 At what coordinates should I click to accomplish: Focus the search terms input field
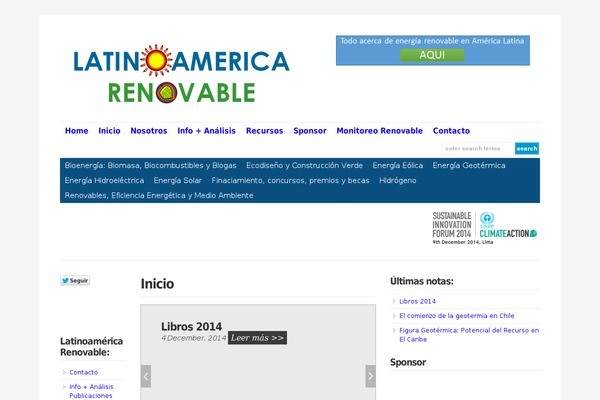coord(478,149)
